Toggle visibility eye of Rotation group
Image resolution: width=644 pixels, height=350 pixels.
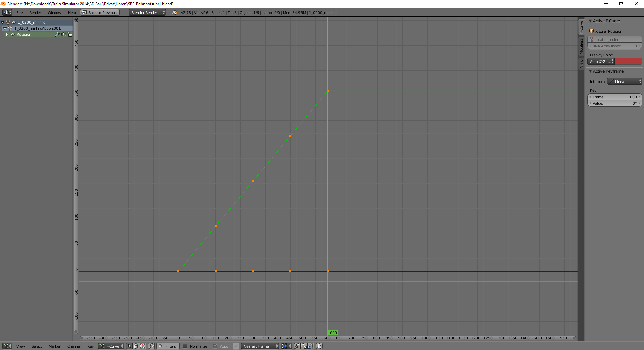13,34
